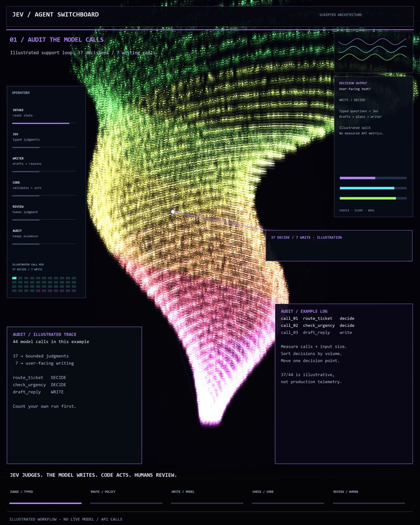Select the JUDGE / TYPED tab
420x525 pixels.
(45, 497)
